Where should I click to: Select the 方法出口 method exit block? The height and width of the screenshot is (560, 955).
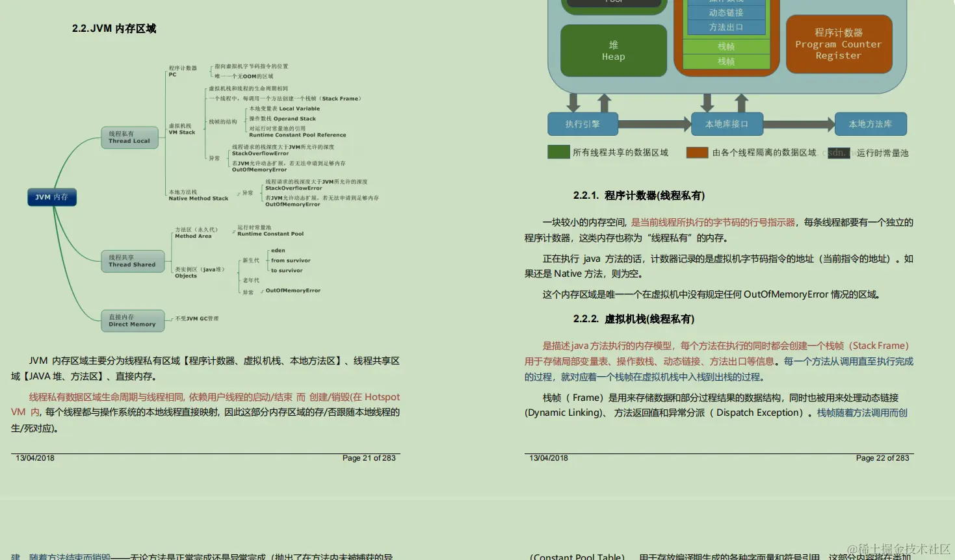click(726, 27)
